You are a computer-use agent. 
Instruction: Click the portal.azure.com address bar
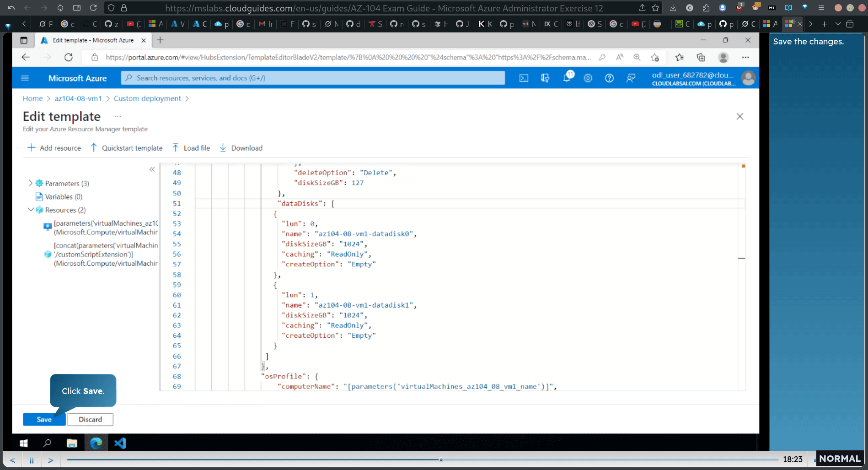click(x=348, y=57)
